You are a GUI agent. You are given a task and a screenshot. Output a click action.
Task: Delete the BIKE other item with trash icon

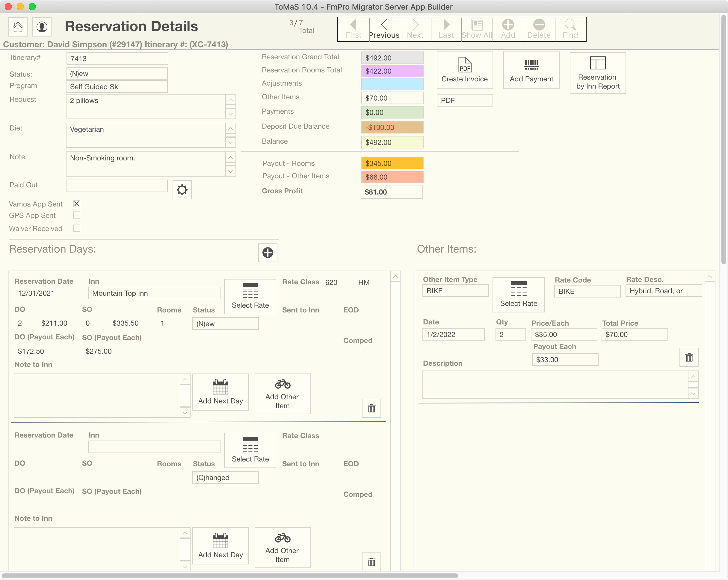(x=689, y=357)
